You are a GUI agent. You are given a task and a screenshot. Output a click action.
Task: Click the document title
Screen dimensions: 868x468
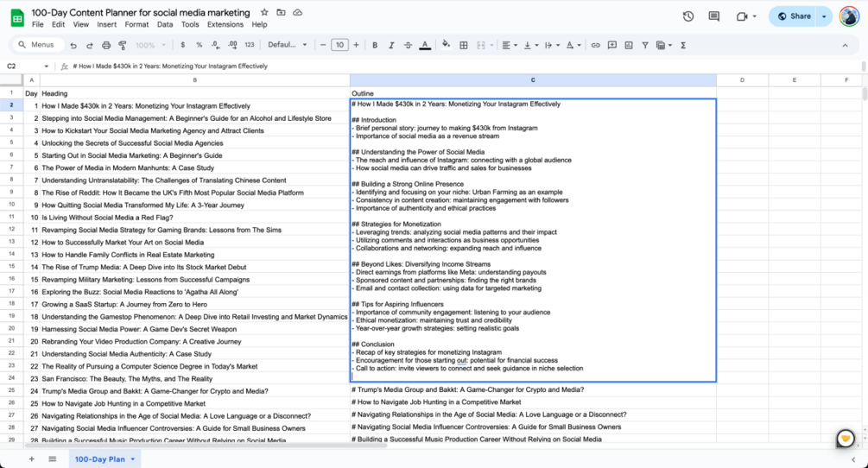(x=141, y=12)
